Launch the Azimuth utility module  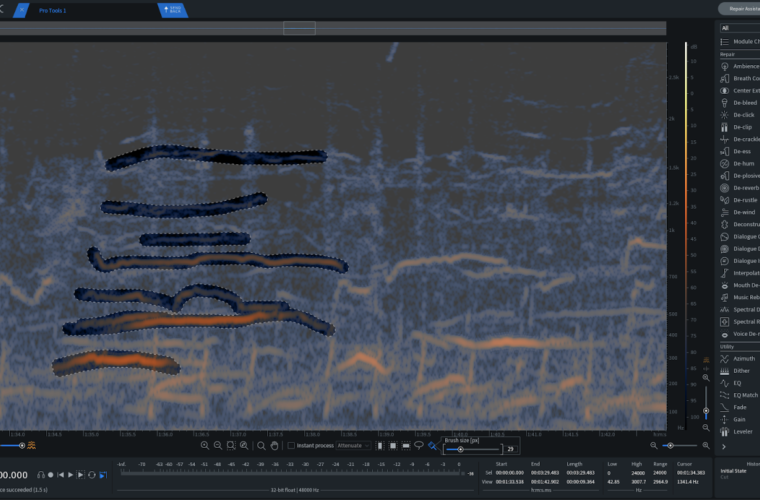pos(744,358)
